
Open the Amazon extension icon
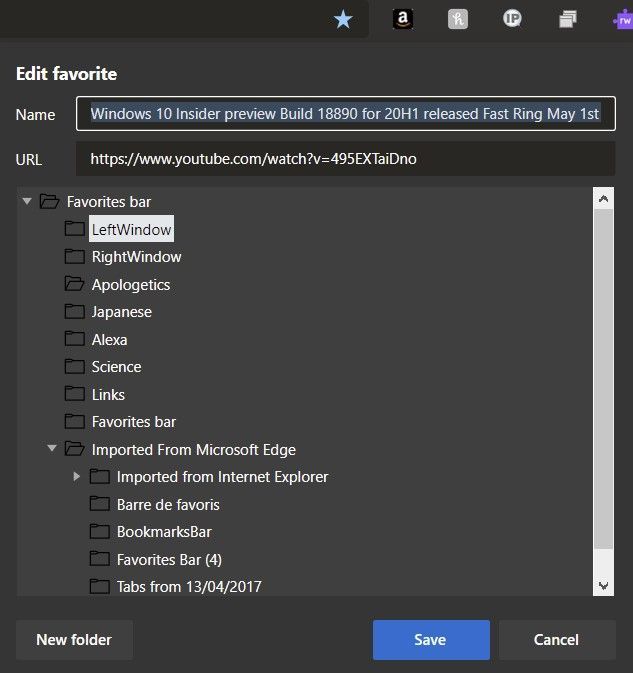403,19
